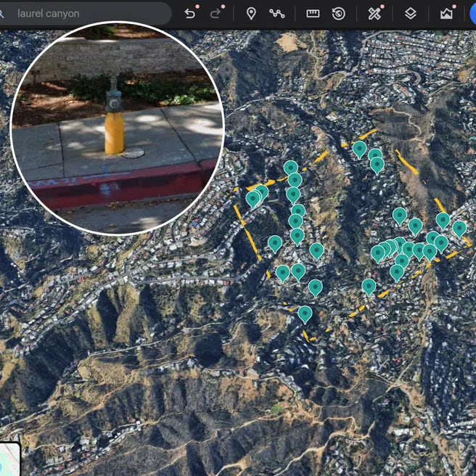
Task: Undo the last action
Action: tap(190, 13)
